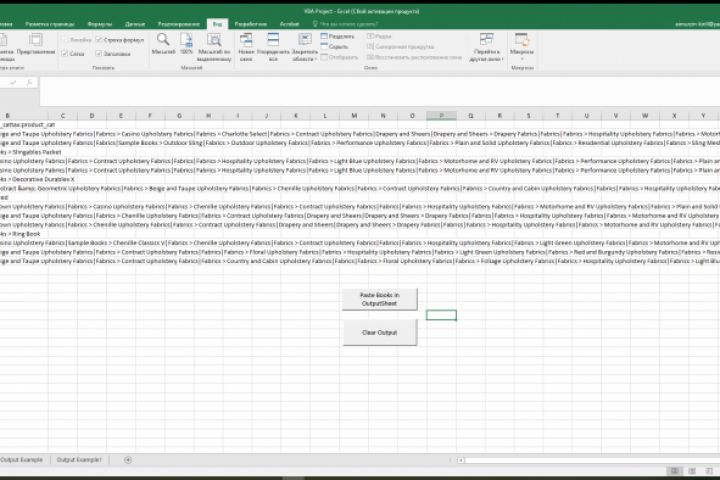The width and height of the screenshot is (720, 480).
Task: Click the user account name in title bar
Action: 697,24
